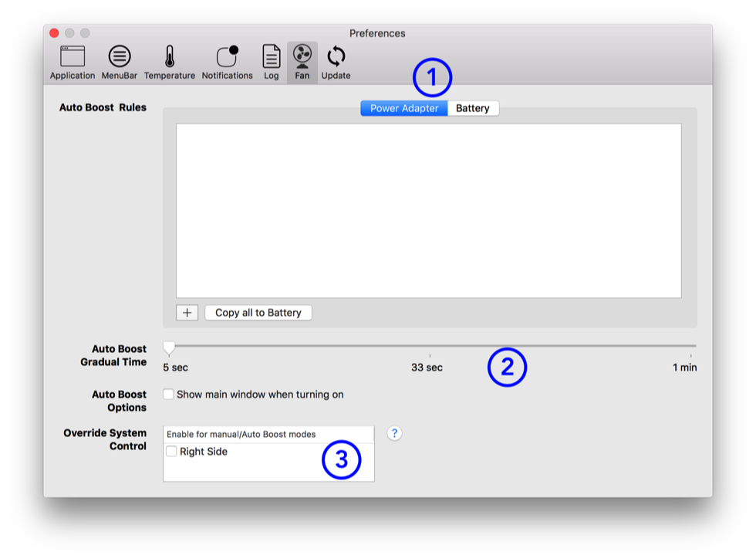
Task: Click the blue question mark help icon
Action: (394, 433)
